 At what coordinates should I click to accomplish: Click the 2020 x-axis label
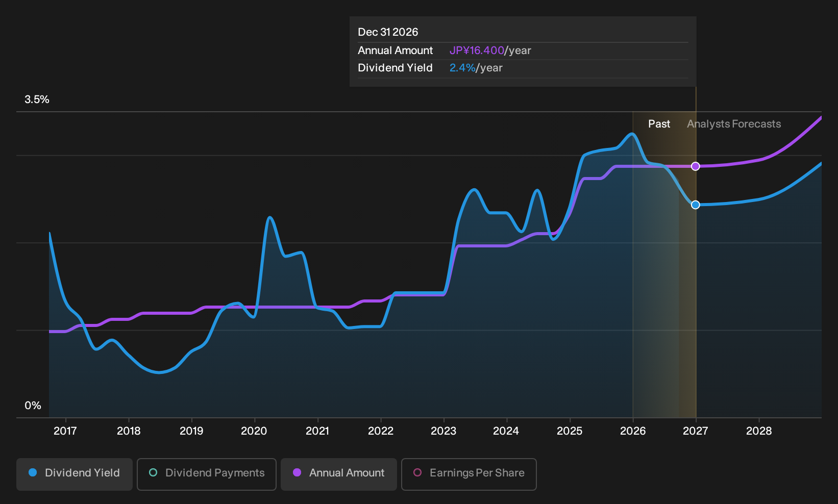click(254, 431)
